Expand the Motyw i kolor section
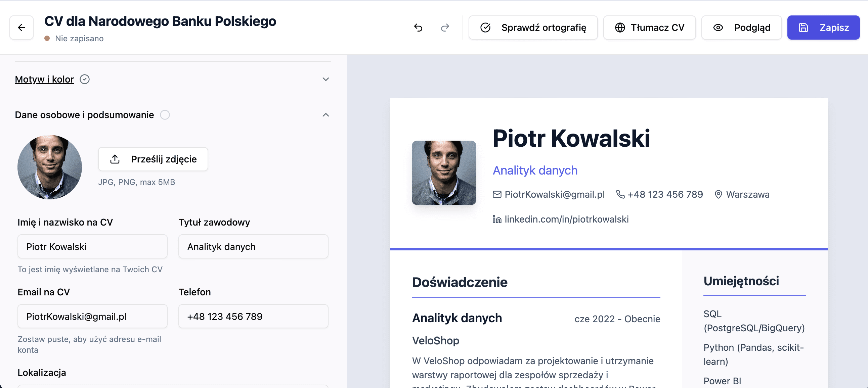The width and height of the screenshot is (868, 388). tap(325, 79)
